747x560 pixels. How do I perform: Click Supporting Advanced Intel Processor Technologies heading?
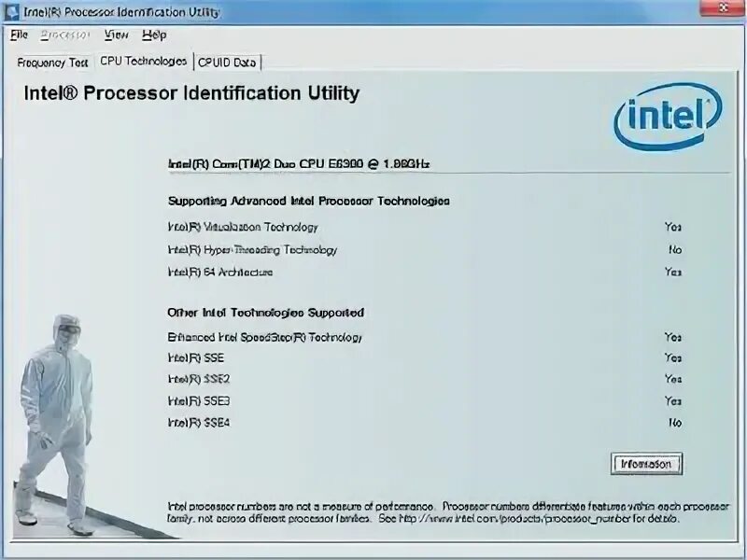[309, 201]
